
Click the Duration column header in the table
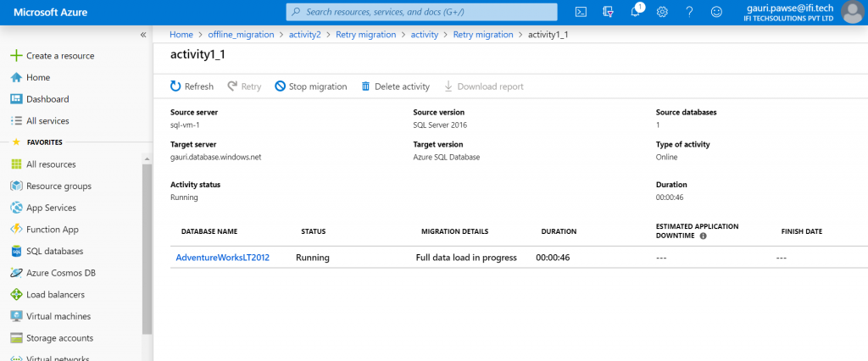point(559,231)
